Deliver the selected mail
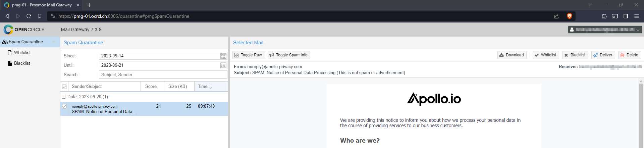This screenshot has height=148, width=644. pyautogui.click(x=603, y=55)
